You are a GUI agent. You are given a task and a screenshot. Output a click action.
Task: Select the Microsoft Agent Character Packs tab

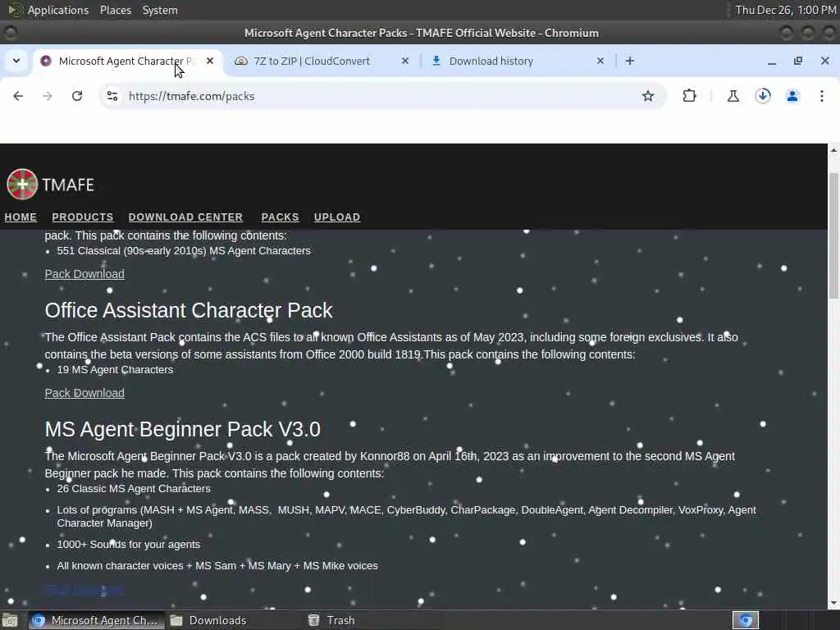(x=127, y=61)
